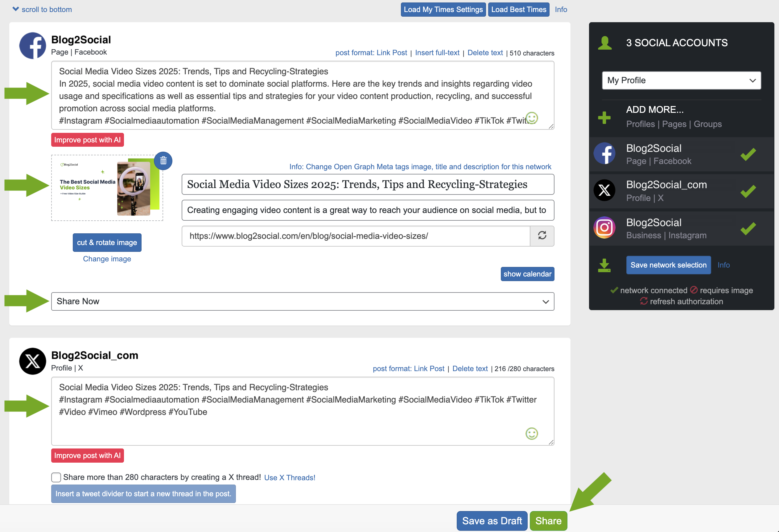Click the X icon in accounts sidebar
The image size is (779, 532).
(604, 190)
